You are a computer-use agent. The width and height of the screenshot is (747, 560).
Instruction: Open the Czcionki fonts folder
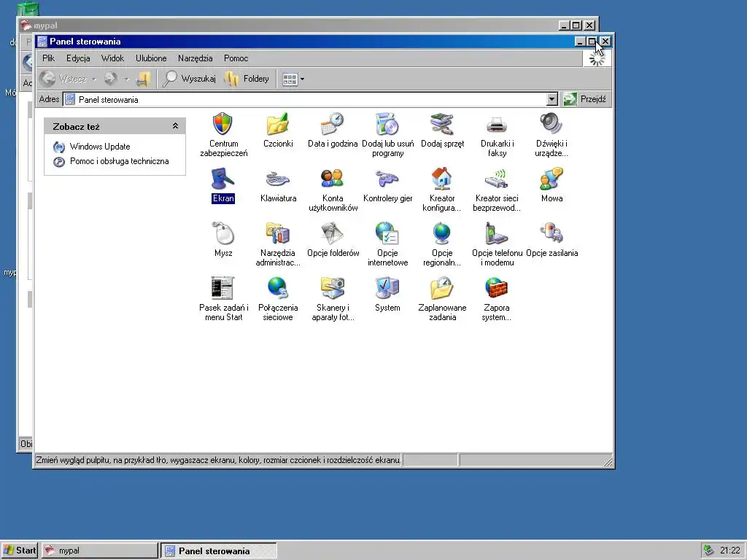[x=278, y=124]
